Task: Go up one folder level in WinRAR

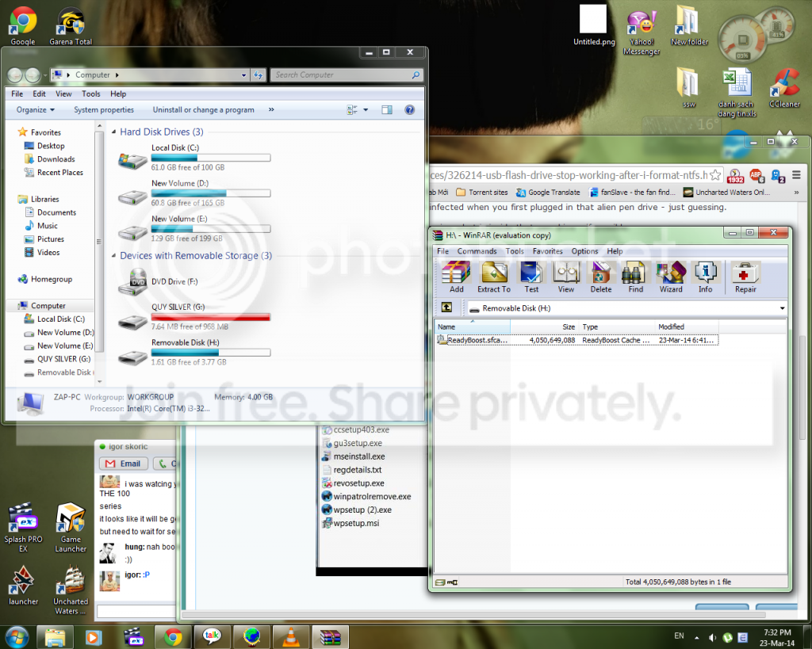Action: click(446, 307)
